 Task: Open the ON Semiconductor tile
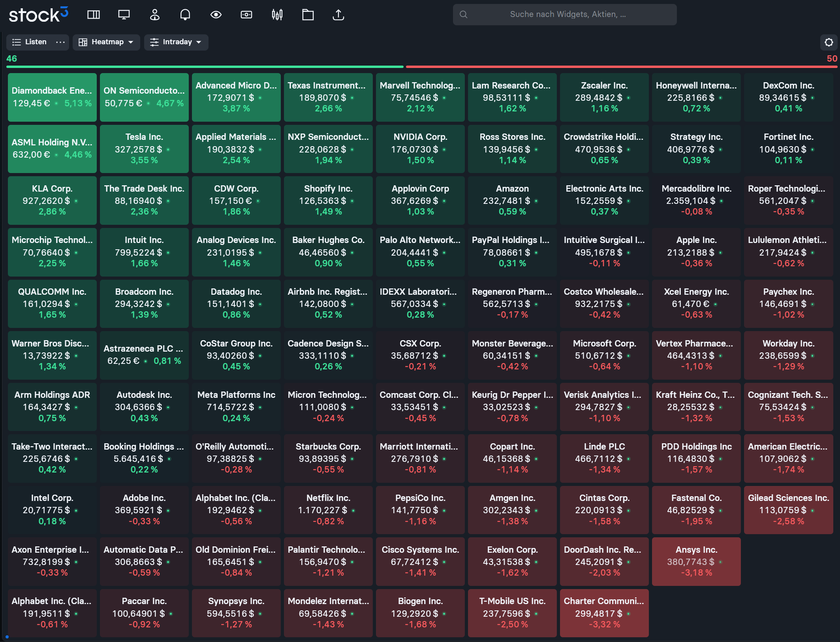coord(144,97)
